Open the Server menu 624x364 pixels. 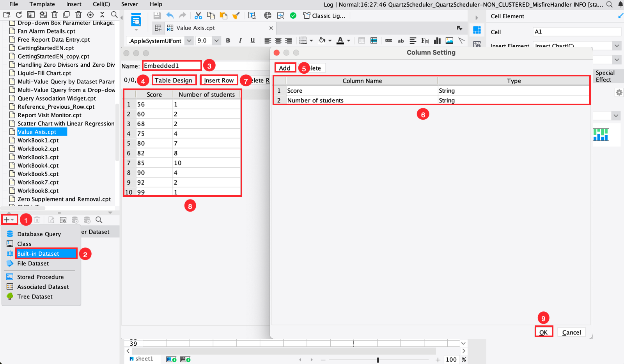tap(129, 4)
